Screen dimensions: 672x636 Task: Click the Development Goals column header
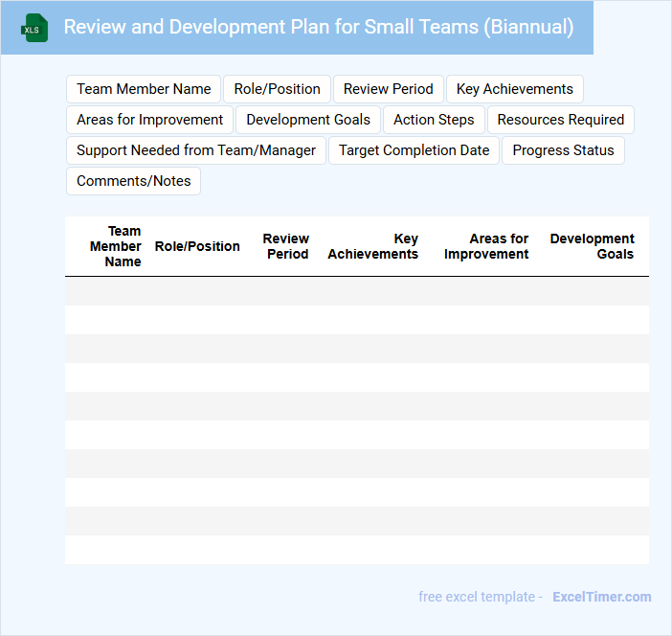[592, 246]
